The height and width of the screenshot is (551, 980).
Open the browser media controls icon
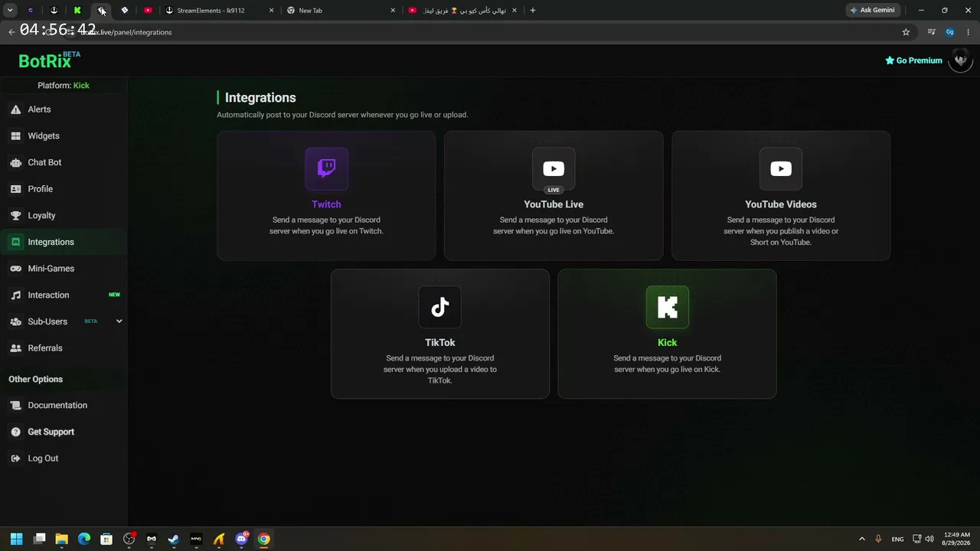point(931,32)
